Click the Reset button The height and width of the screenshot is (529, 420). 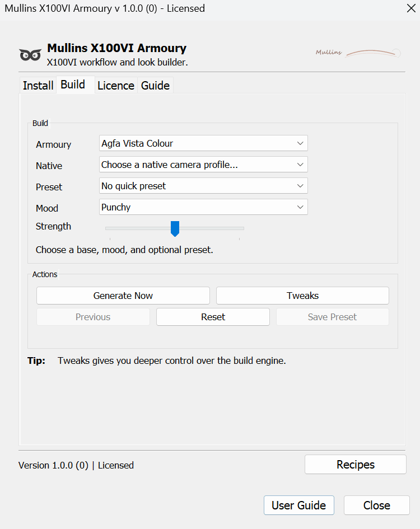(x=213, y=317)
